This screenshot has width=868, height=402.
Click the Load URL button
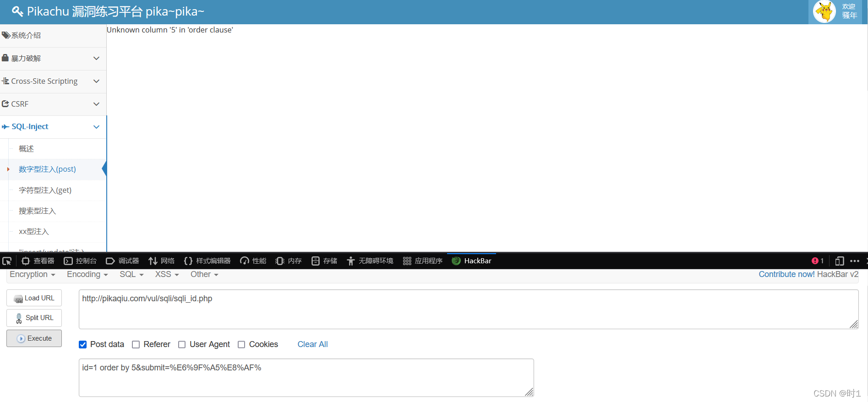point(34,298)
